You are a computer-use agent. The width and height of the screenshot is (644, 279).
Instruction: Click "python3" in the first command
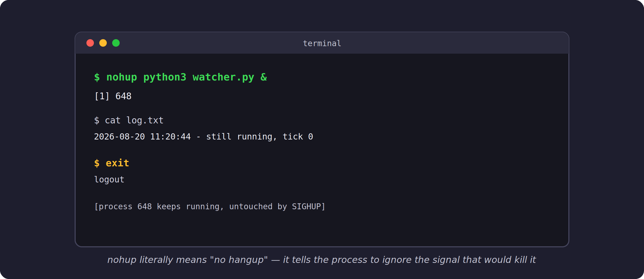165,78
